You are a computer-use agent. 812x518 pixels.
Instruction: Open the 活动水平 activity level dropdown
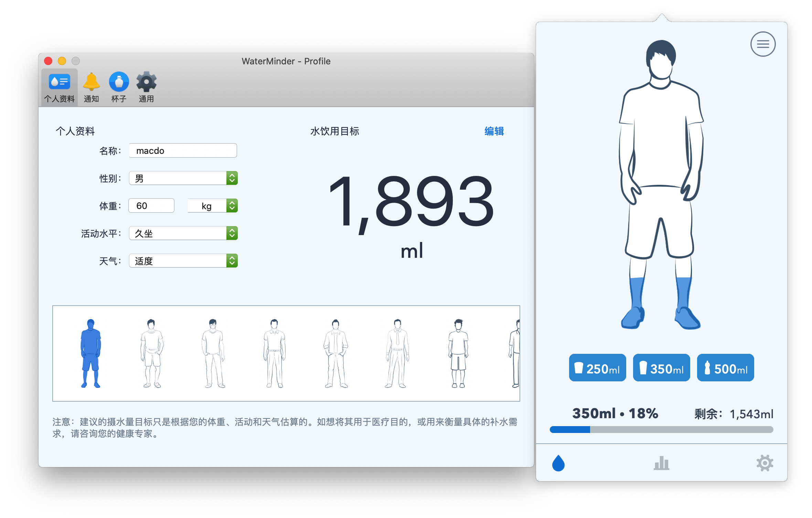183,233
